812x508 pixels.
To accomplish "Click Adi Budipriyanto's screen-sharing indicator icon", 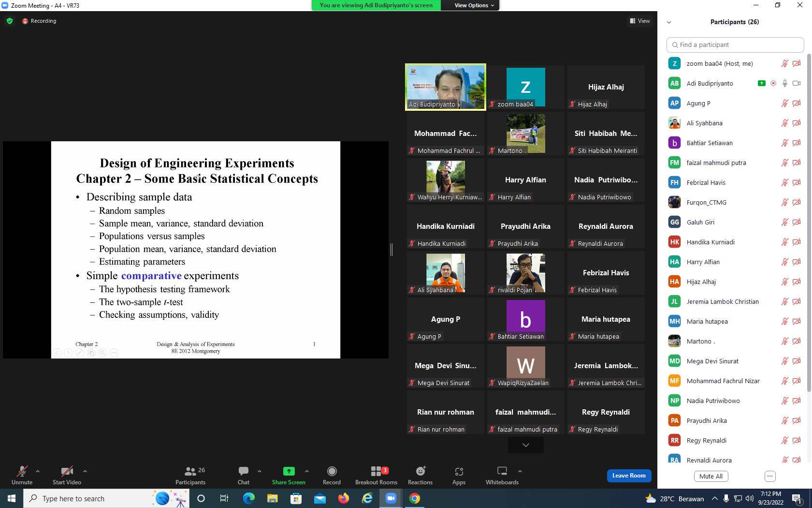I will (x=762, y=83).
